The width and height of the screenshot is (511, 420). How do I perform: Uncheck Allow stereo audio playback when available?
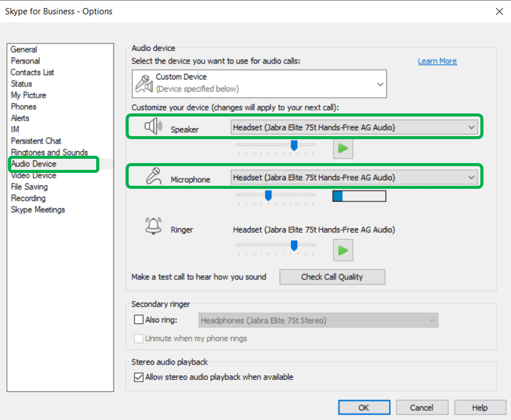[138, 377]
